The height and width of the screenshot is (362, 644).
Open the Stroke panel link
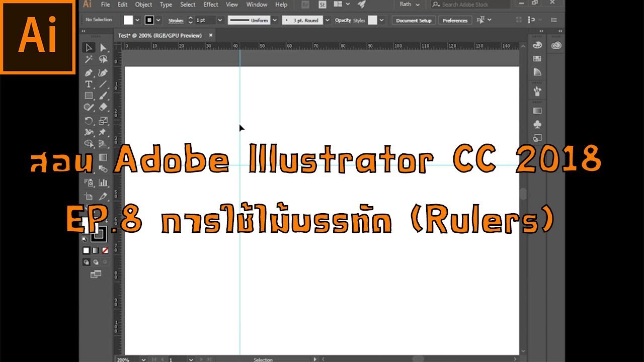click(x=176, y=21)
